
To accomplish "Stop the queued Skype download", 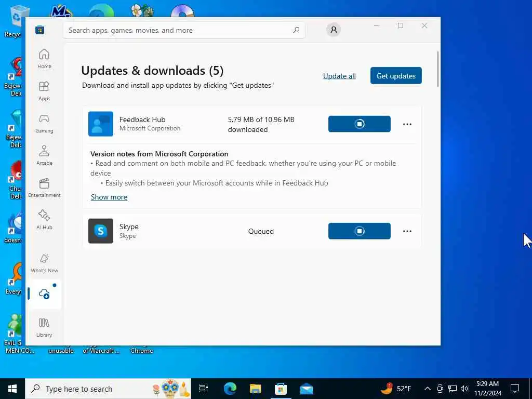I will point(360,231).
